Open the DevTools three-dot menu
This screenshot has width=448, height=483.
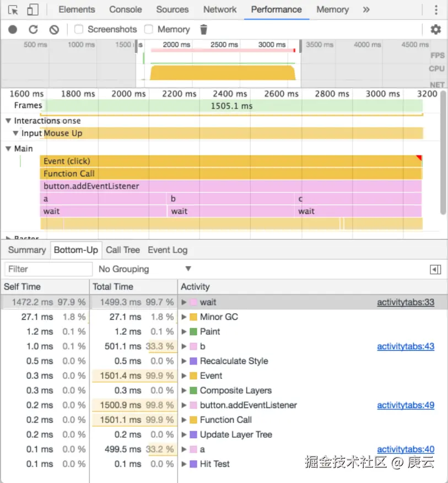pyautogui.click(x=436, y=10)
